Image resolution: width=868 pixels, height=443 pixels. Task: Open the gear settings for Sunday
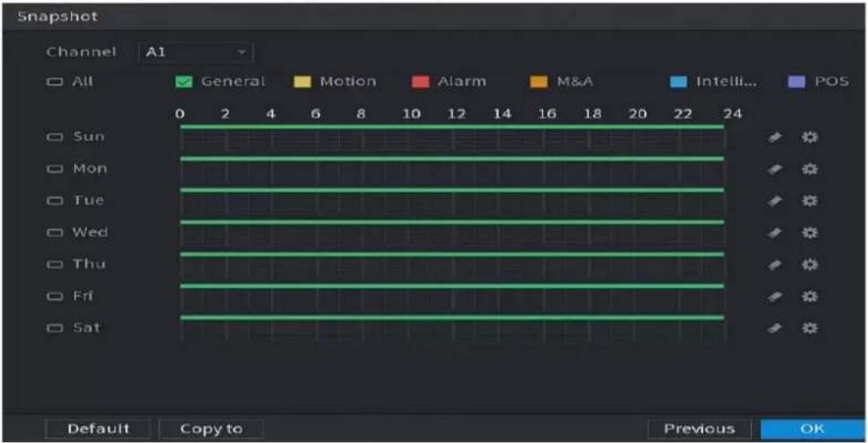pyautogui.click(x=810, y=137)
